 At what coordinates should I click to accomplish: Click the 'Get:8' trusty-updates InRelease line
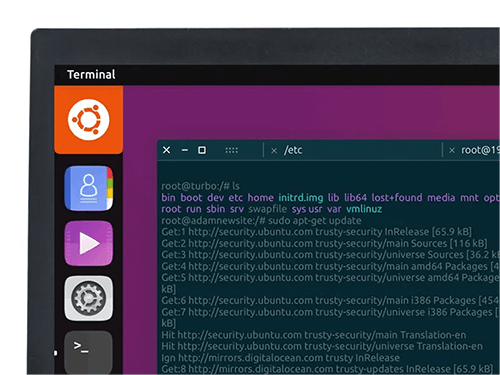pyautogui.click(x=327, y=369)
